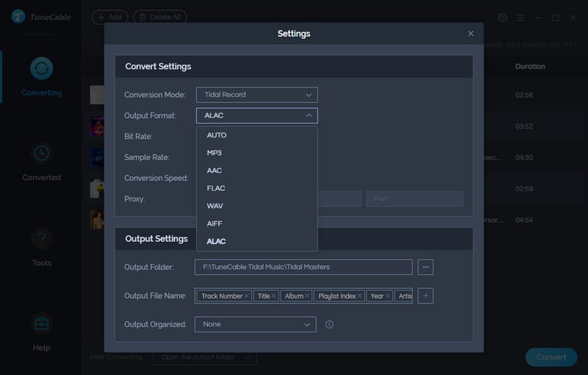Select AUTO output format

[x=257, y=135]
